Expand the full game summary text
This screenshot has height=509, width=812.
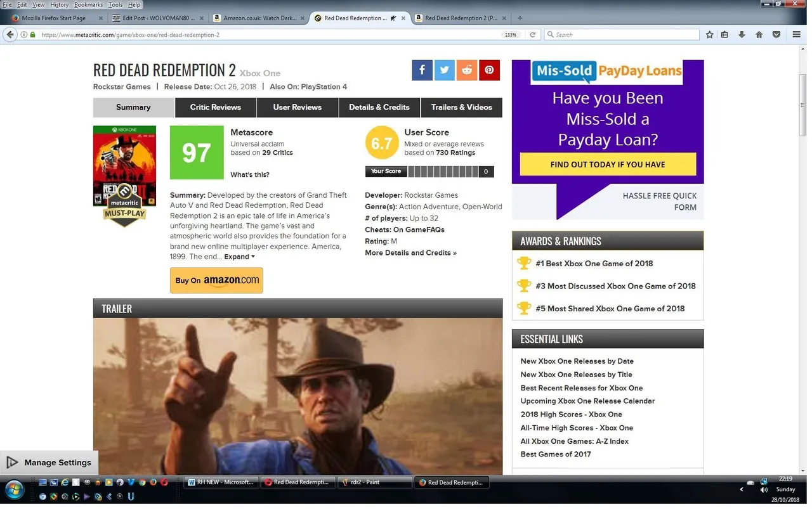(x=239, y=257)
